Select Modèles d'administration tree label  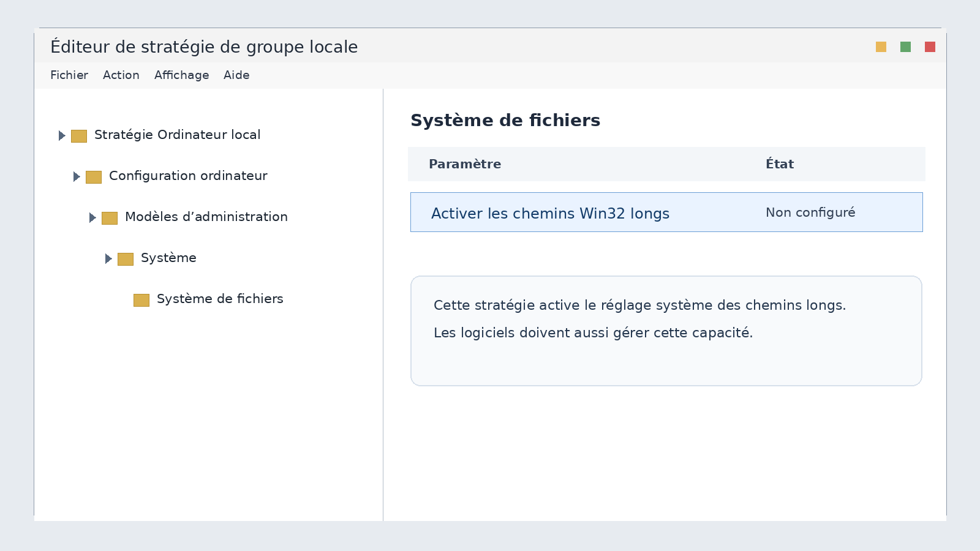point(206,217)
